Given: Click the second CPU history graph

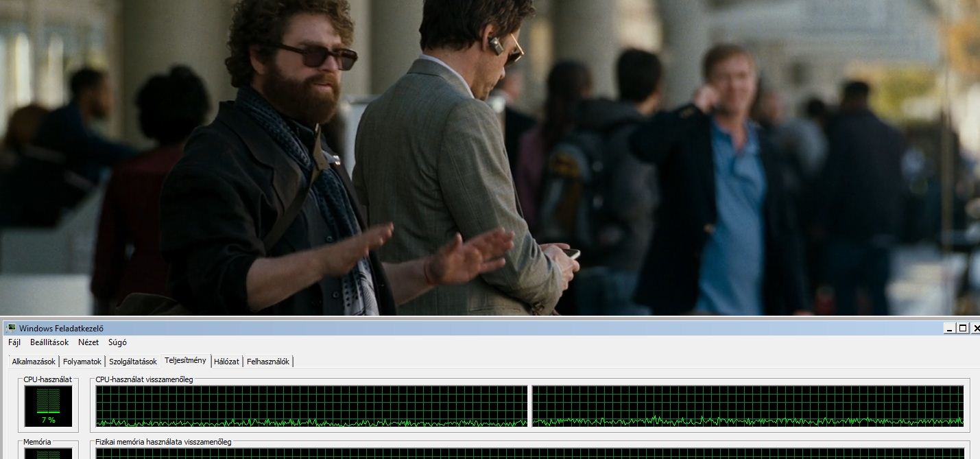Looking at the screenshot, I should point(748,406).
